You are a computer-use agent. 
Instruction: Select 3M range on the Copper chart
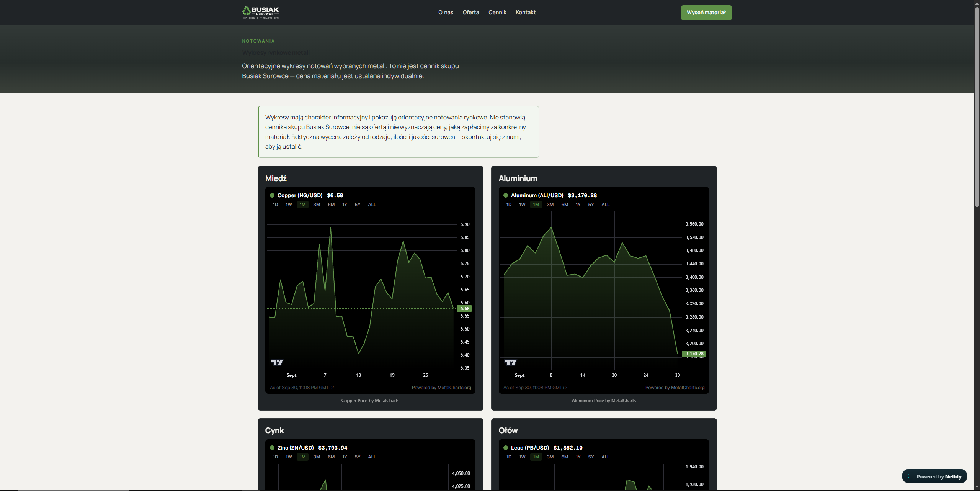[x=317, y=205]
